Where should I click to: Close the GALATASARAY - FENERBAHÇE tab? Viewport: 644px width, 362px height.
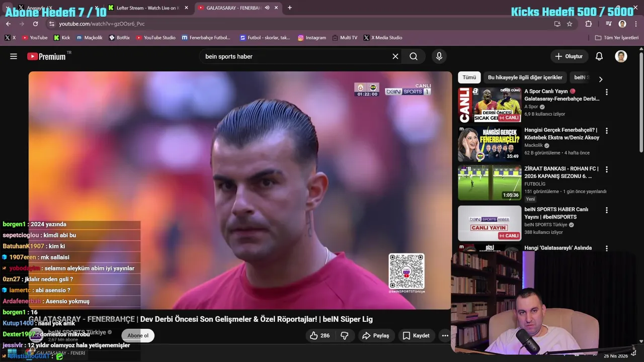[x=277, y=8]
